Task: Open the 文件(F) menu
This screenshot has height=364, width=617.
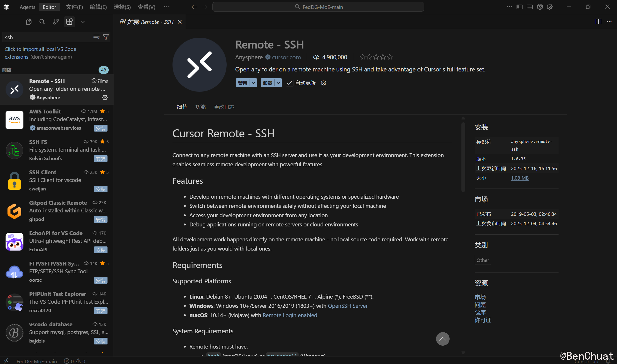Action: 74,7
